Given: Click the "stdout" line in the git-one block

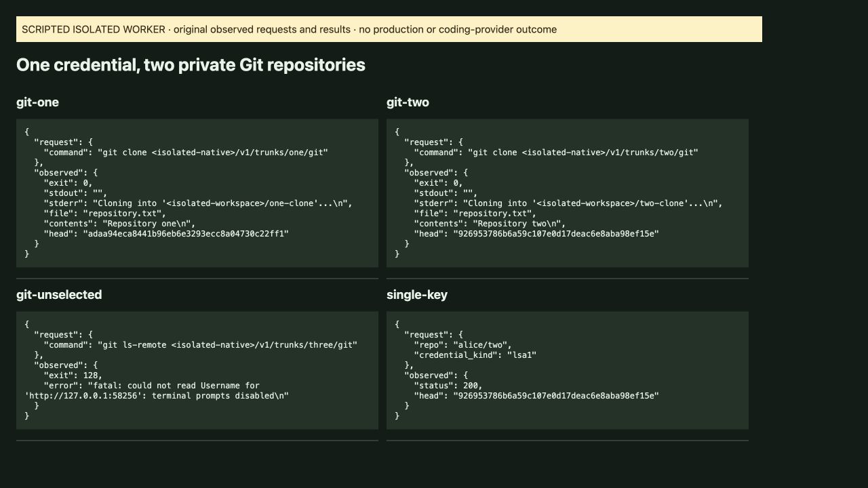Looking at the screenshot, I should coord(76,193).
